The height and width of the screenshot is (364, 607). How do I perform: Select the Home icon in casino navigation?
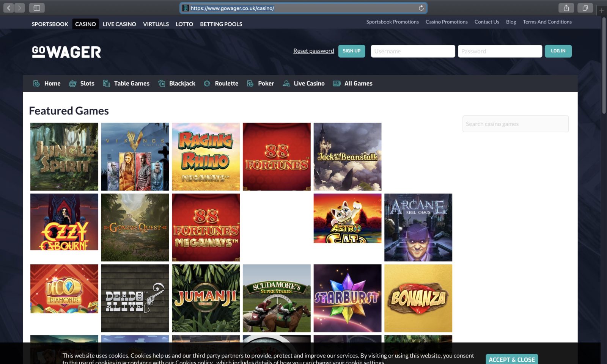coord(36,83)
